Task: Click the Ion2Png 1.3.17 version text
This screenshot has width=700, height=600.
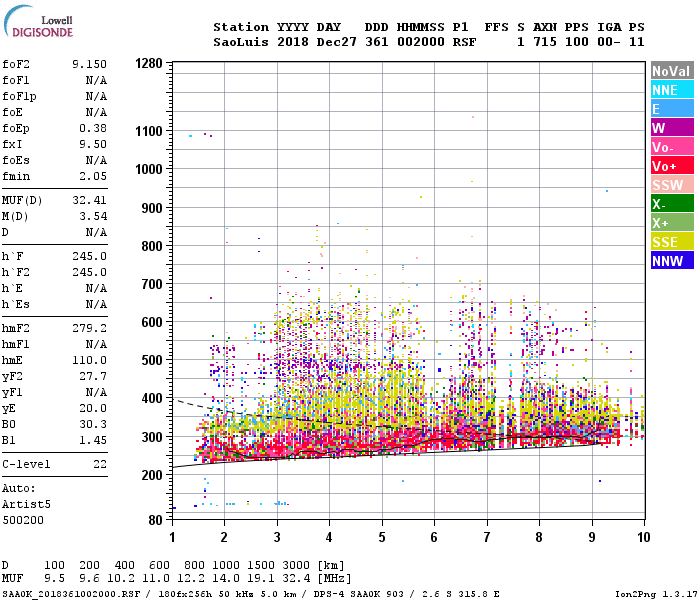Action: (x=656, y=594)
